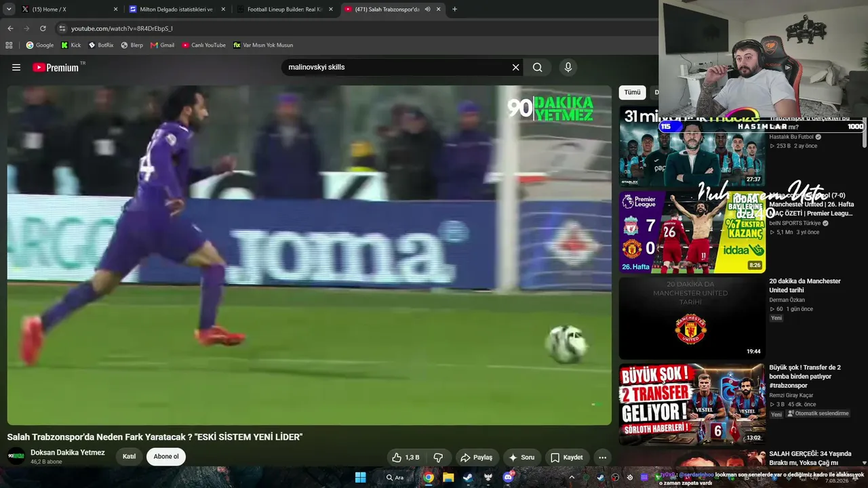Focus the browser address bar URL
The image size is (868, 488).
[122, 28]
